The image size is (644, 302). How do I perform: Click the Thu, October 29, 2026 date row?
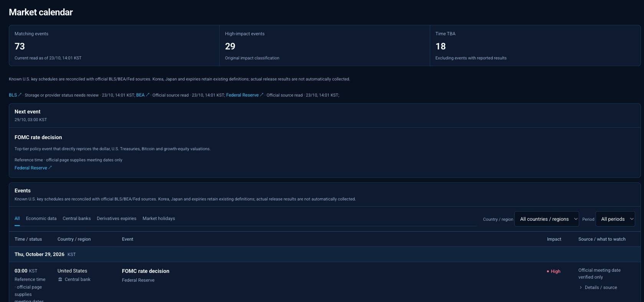coord(325,254)
